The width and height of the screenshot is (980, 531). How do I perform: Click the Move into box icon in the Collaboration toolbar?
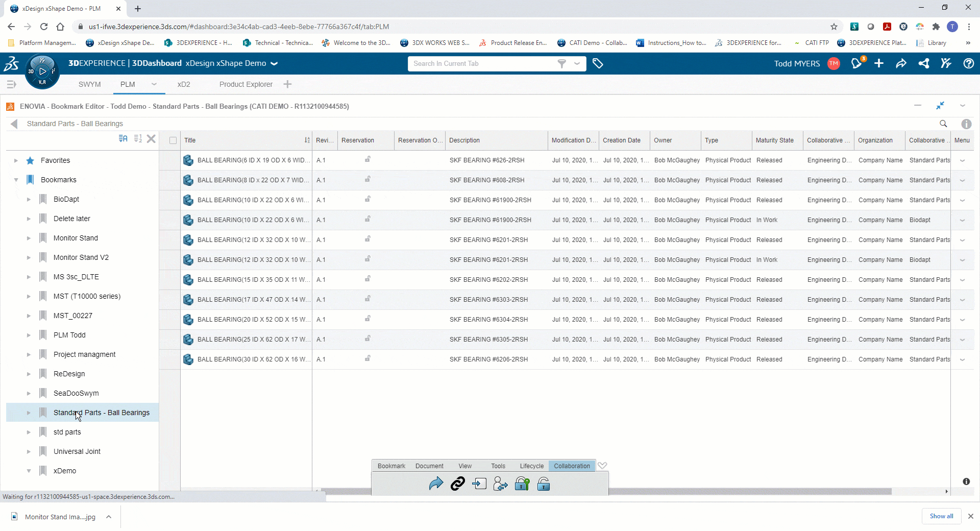pos(479,484)
